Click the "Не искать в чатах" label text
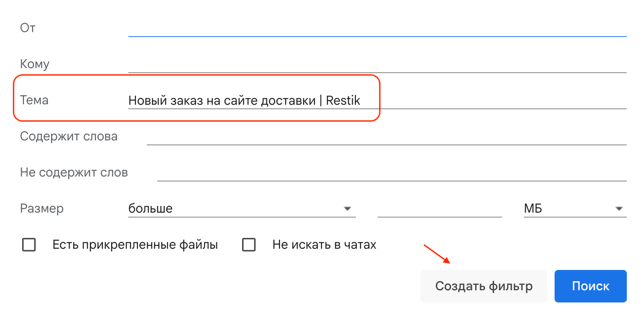This screenshot has height=316, width=644. (324, 245)
